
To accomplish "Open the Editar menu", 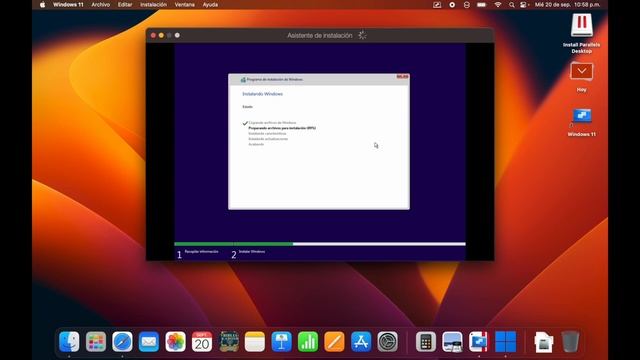I will (x=125, y=5).
